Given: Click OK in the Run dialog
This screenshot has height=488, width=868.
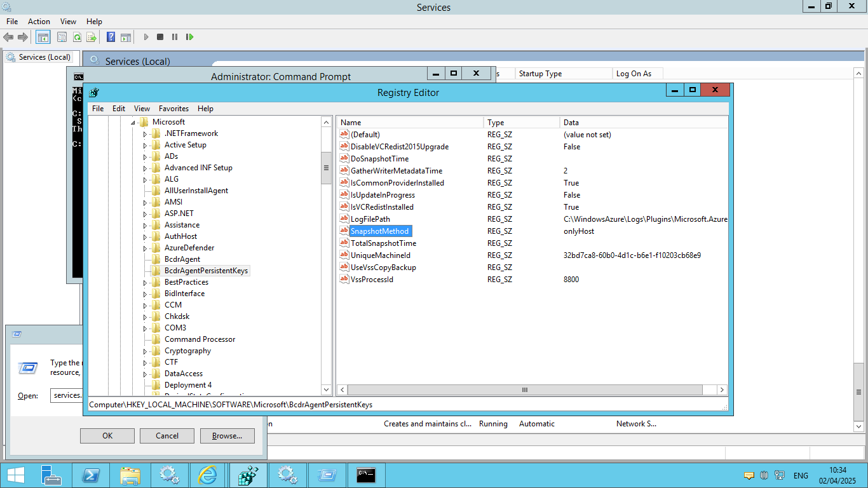Looking at the screenshot, I should click(x=107, y=436).
